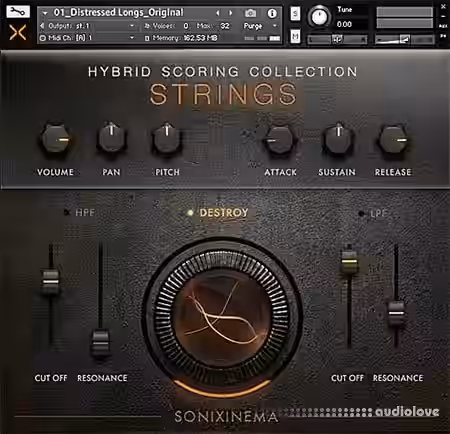Click the ATTACK label

(x=280, y=172)
